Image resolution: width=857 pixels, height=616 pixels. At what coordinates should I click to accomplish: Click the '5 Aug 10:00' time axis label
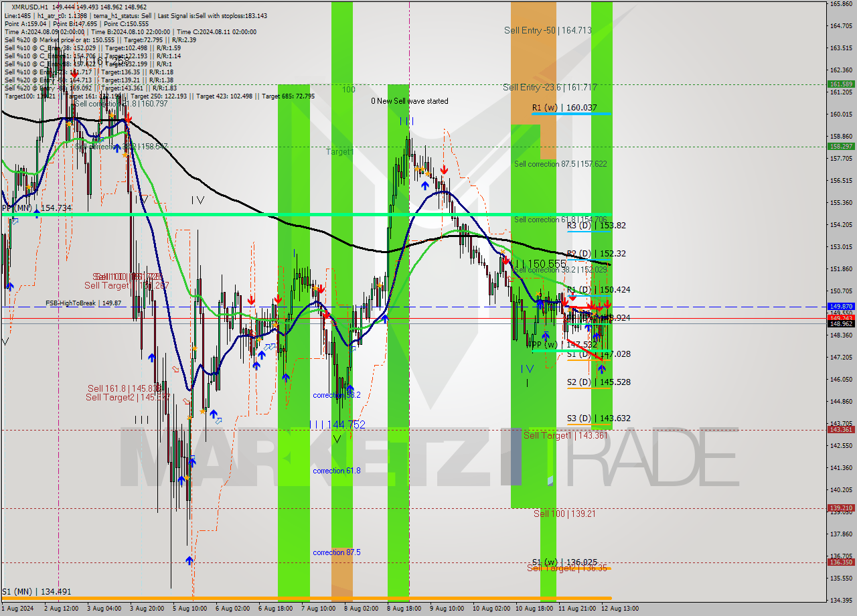point(189,609)
